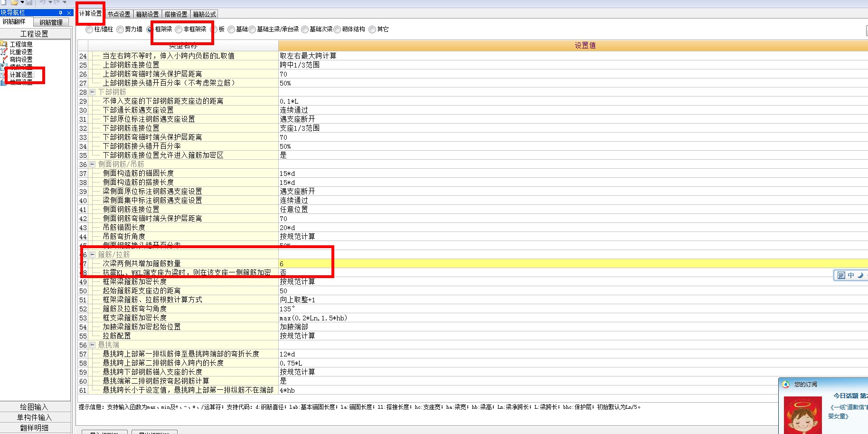Pin the navigation bar panel

pyautogui.click(x=60, y=13)
